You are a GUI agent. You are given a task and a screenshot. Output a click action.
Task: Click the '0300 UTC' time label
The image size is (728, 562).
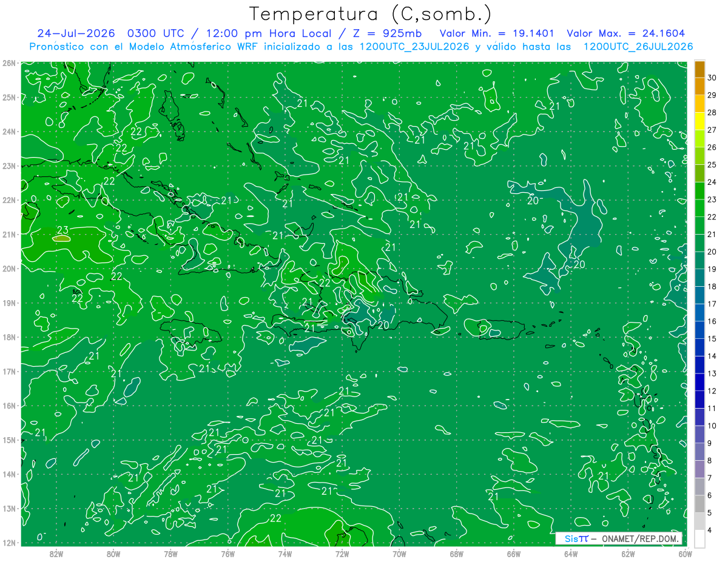click(155, 33)
